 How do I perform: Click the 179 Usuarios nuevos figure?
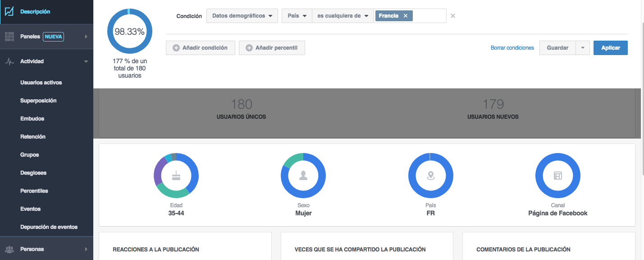[493, 105]
